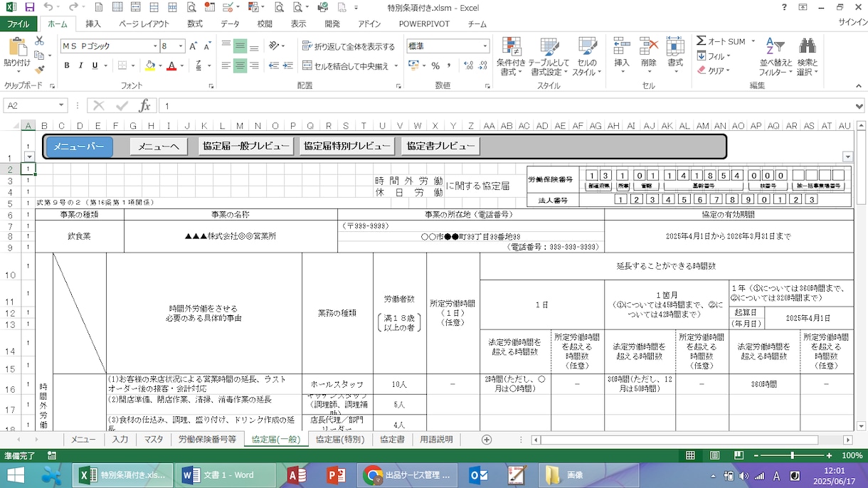Click the yellow fill color swatch
Screen dimensions: 868x488
point(149,66)
